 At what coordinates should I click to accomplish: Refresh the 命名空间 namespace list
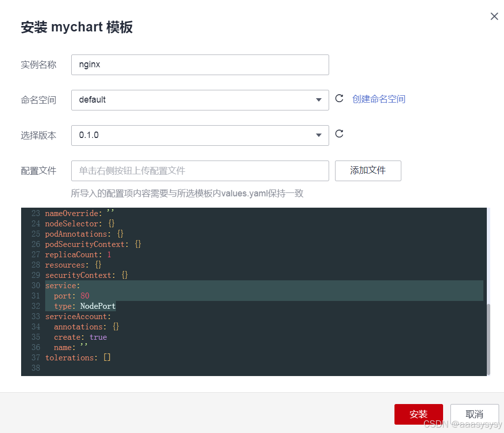pyautogui.click(x=339, y=98)
